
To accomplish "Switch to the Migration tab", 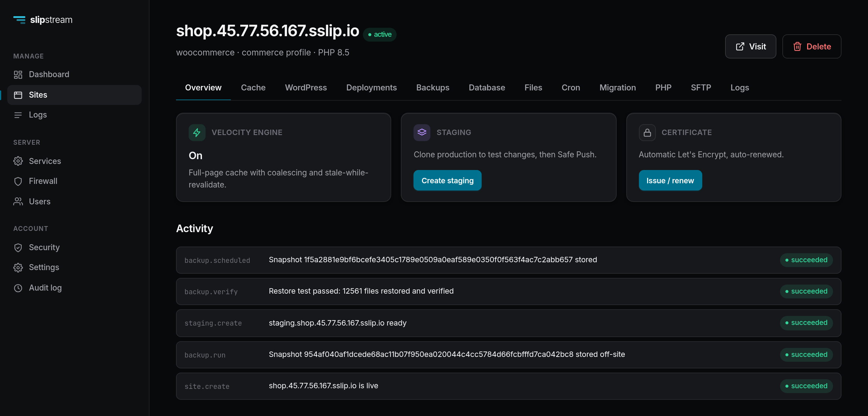I will click(617, 88).
